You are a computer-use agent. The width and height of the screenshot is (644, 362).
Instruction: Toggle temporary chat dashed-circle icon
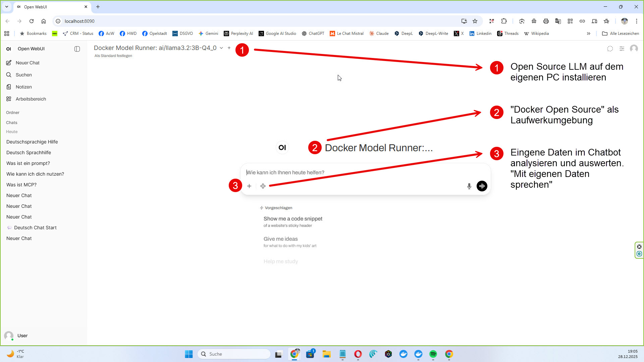point(610,49)
